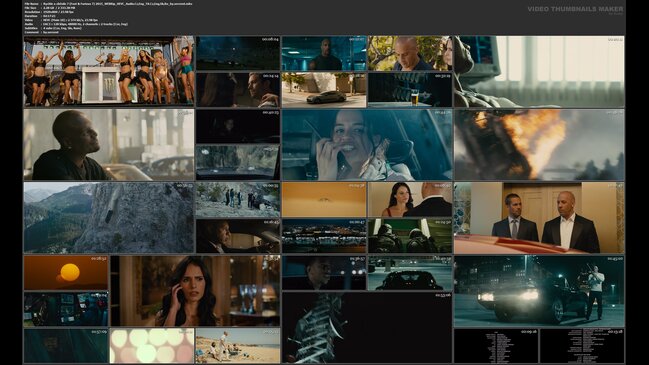This screenshot has height=365, width=649.
Task: Click the Video Thumbnails Maker watermark
Action: pos(575,9)
